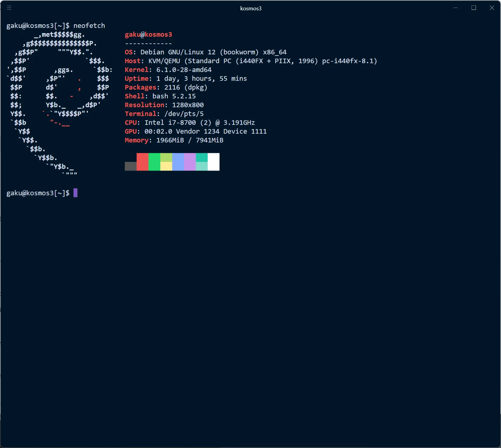Click the typed neofetch command text

pos(89,26)
